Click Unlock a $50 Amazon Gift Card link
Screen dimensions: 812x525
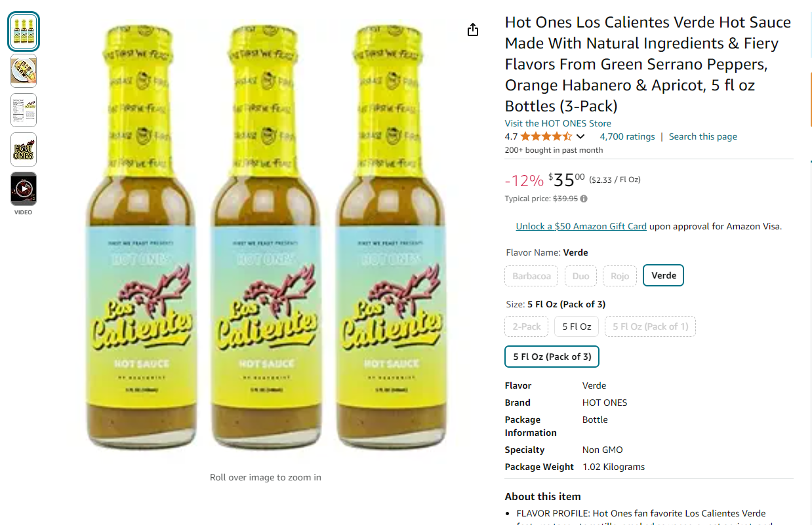coord(581,226)
